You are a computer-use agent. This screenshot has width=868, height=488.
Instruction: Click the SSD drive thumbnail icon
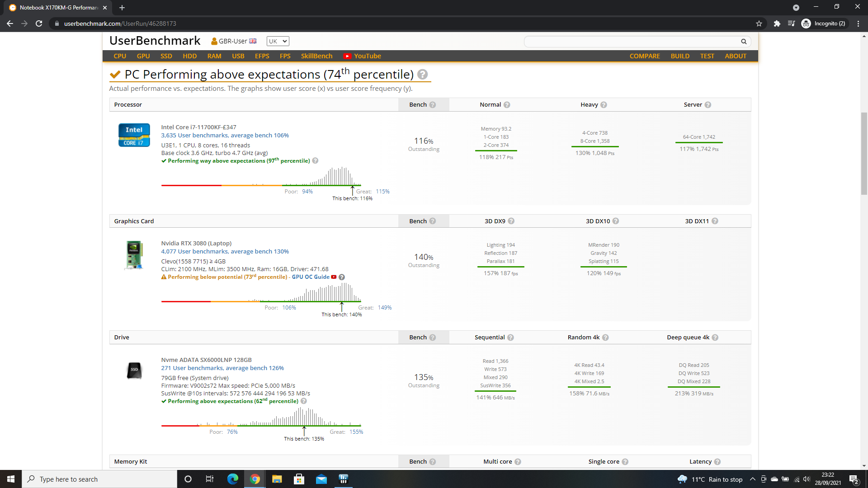[x=134, y=370]
